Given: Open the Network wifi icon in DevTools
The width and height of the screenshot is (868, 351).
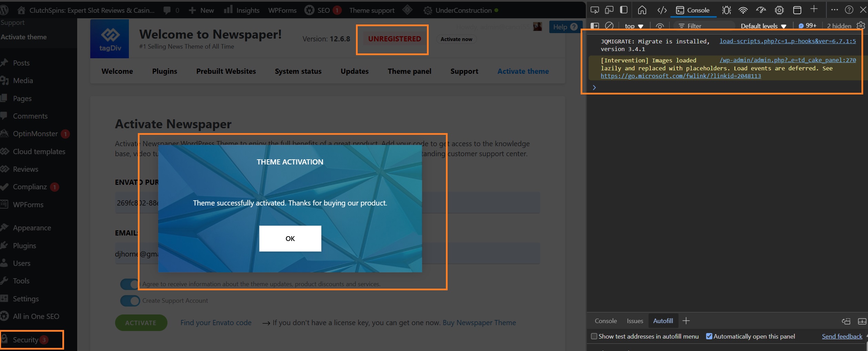Looking at the screenshot, I should pos(743,10).
